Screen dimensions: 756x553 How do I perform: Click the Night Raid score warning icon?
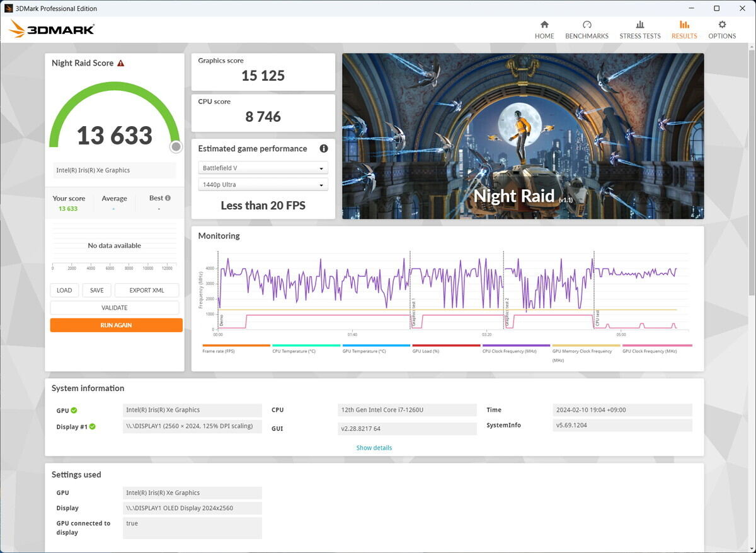(120, 63)
